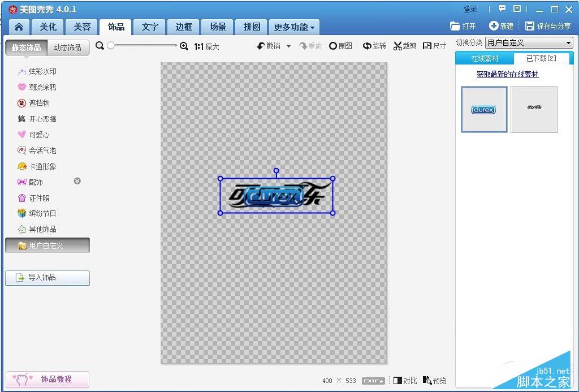Expand the undo history dropdown arrow
Viewport: 579px width, 392px height.
pyautogui.click(x=289, y=46)
